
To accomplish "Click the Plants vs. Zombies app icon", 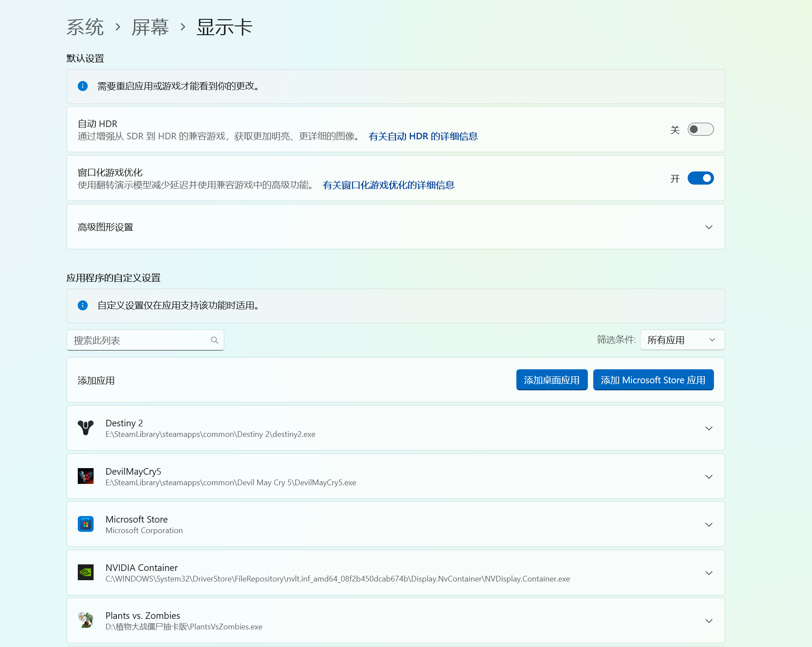I will point(86,620).
